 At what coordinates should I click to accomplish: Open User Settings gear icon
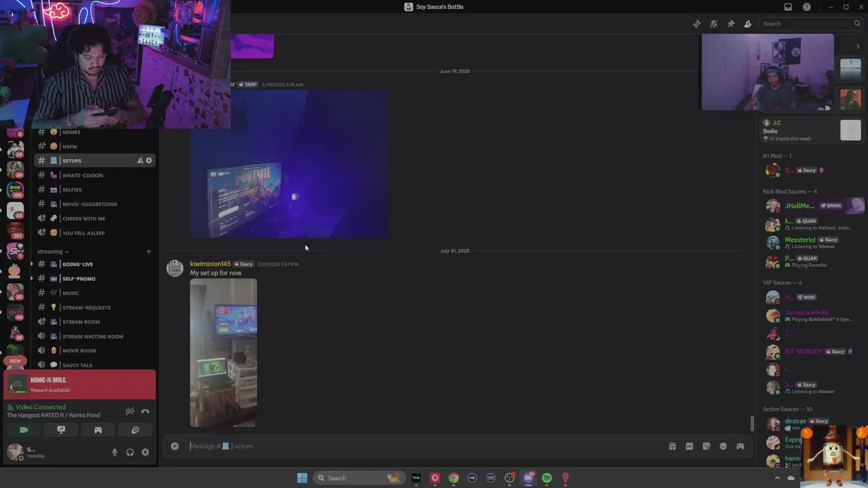pos(145,452)
